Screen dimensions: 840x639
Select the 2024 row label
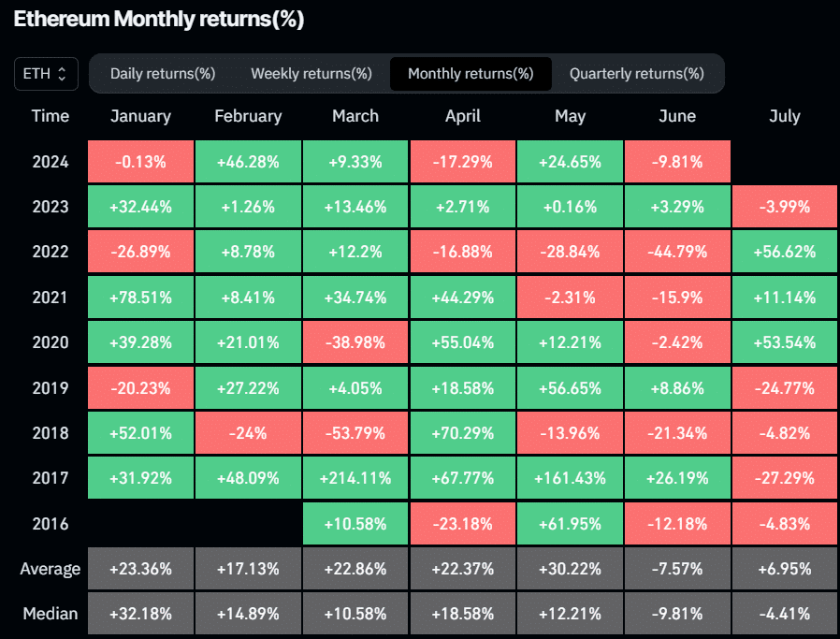[51, 162]
